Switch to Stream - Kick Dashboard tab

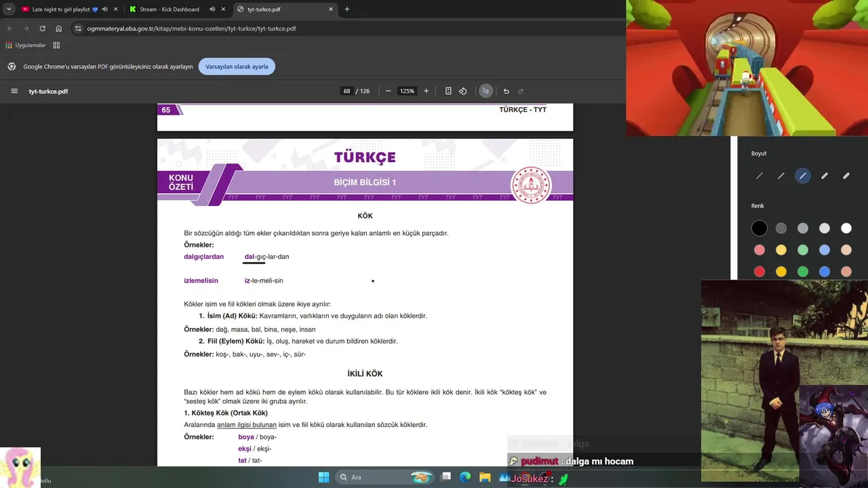tap(170, 9)
